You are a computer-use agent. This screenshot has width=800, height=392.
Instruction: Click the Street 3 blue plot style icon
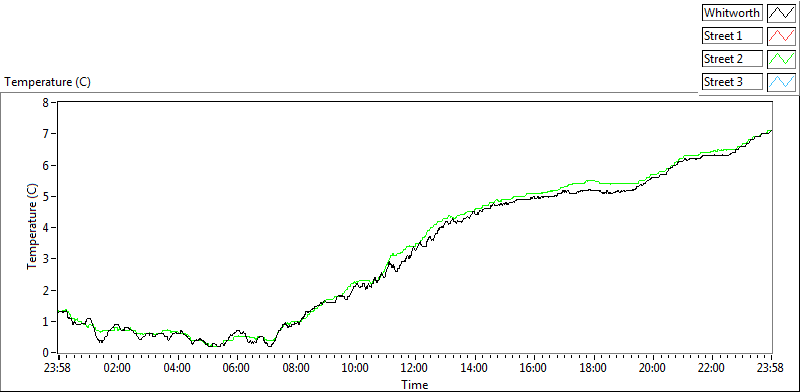pyautogui.click(x=781, y=82)
